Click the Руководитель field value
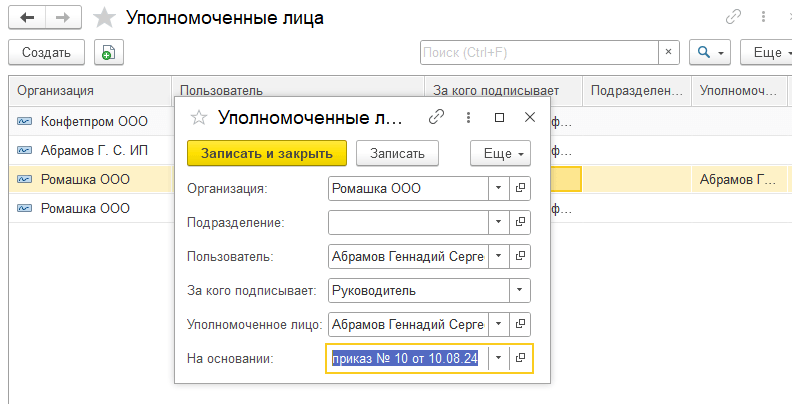 point(419,290)
